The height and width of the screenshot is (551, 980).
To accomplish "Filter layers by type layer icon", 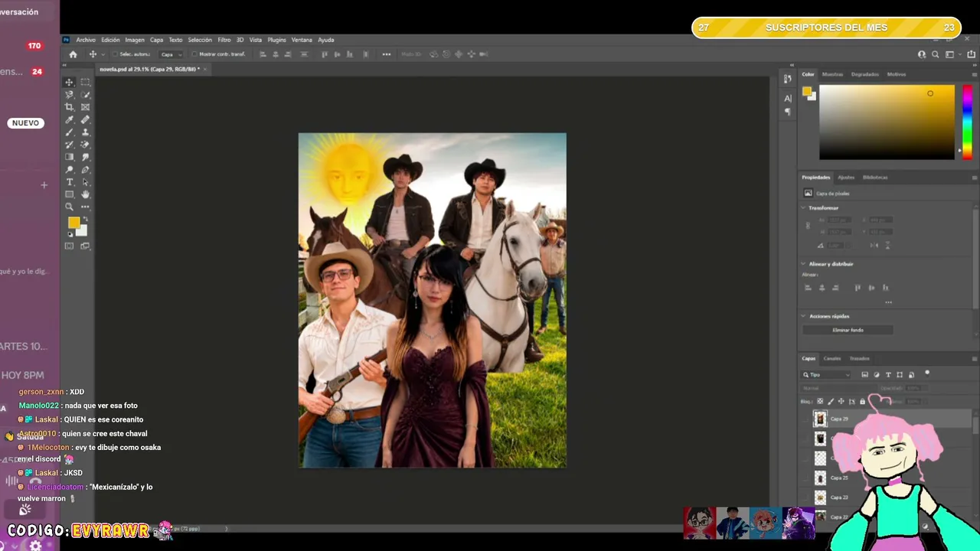I will [x=888, y=375].
